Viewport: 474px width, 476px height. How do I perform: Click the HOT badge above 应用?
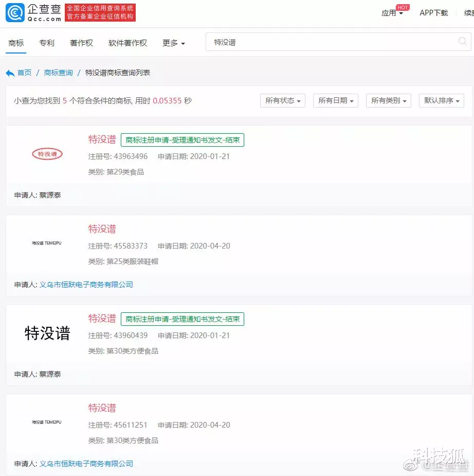(x=403, y=7)
